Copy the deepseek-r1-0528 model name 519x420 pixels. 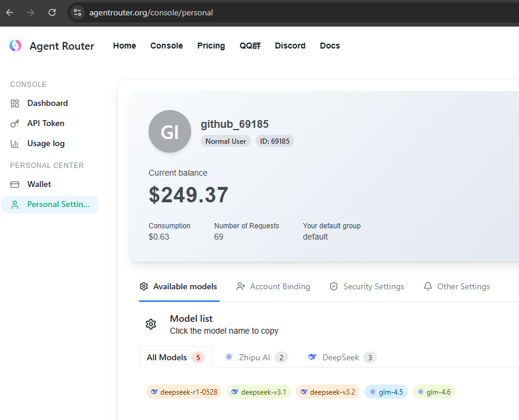[x=184, y=392]
